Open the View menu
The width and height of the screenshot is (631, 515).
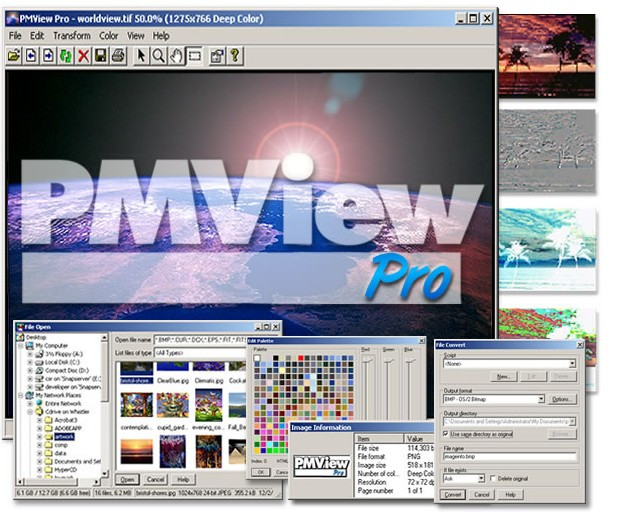pos(136,36)
